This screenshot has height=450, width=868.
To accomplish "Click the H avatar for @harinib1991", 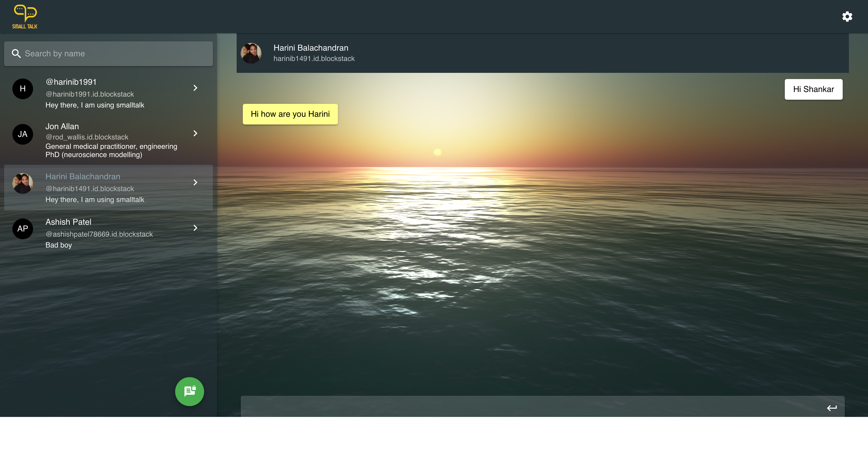I will [22, 89].
